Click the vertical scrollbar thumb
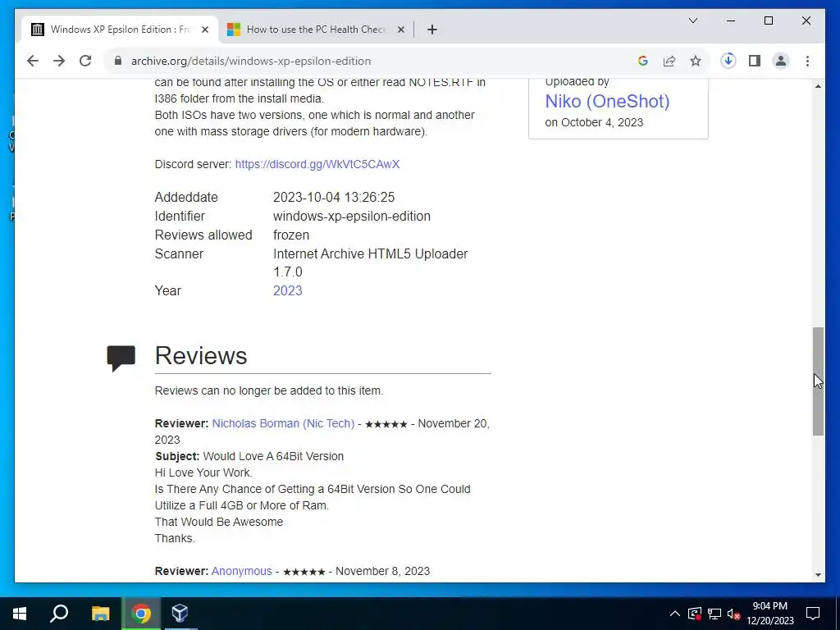This screenshot has height=630, width=840. coord(818,381)
